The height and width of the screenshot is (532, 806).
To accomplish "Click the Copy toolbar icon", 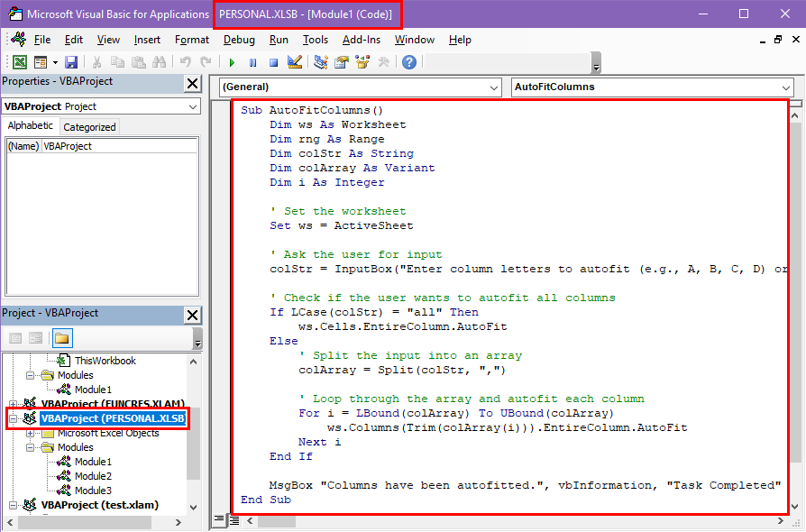I will [118, 63].
